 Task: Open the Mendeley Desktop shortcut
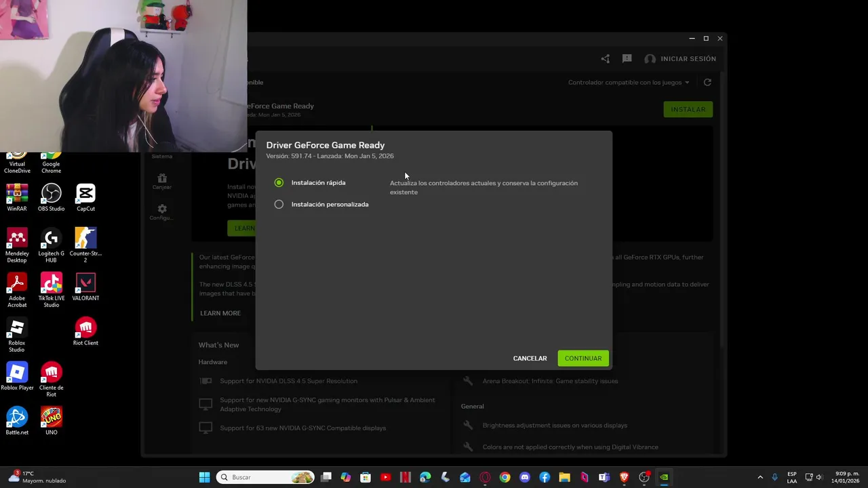17,246
